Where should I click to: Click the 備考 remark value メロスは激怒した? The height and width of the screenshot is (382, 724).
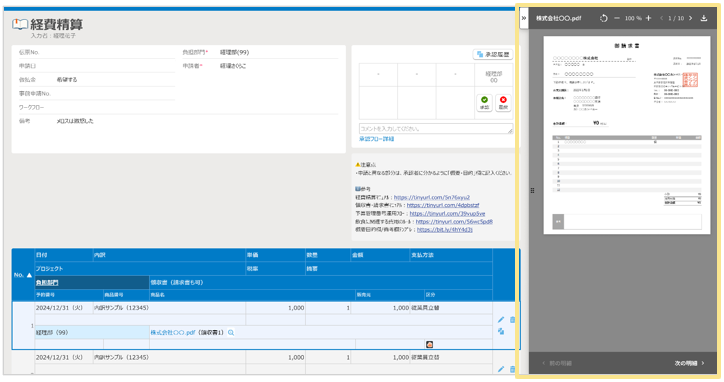click(75, 121)
